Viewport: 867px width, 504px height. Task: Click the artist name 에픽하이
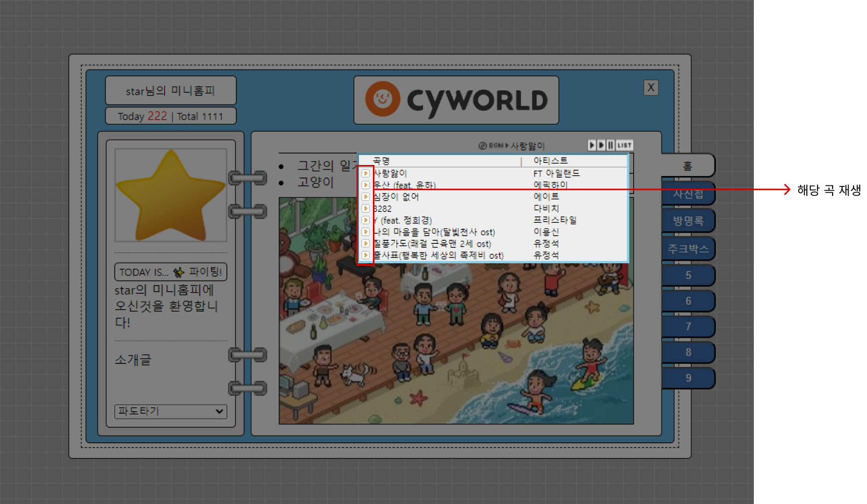coord(550,185)
